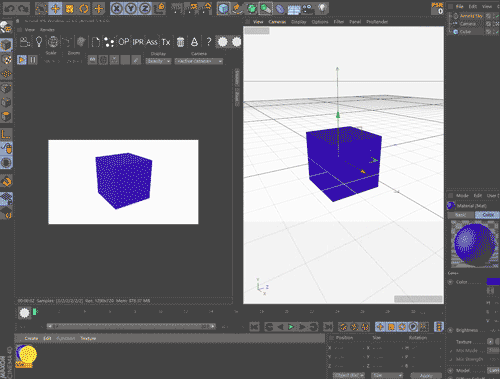500x379 pixels.
Task: Open viewport Cameras menu
Action: pos(277,22)
